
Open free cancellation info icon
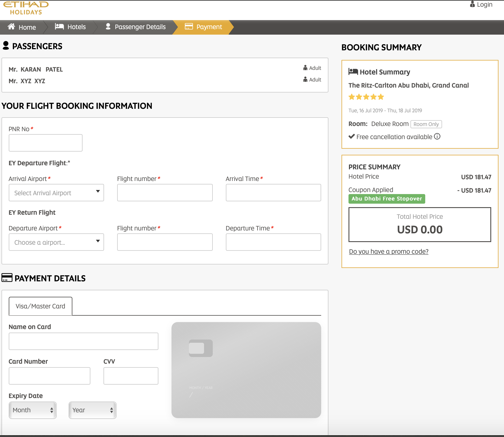coord(437,136)
